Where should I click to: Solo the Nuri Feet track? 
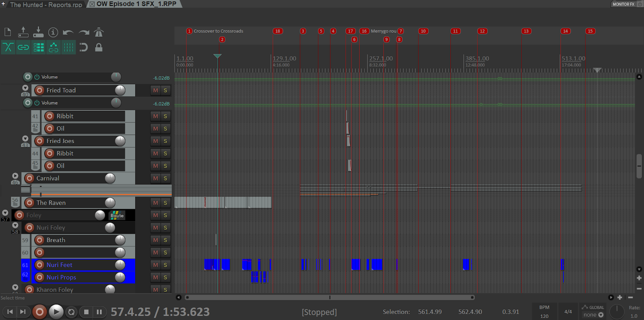[x=165, y=265]
